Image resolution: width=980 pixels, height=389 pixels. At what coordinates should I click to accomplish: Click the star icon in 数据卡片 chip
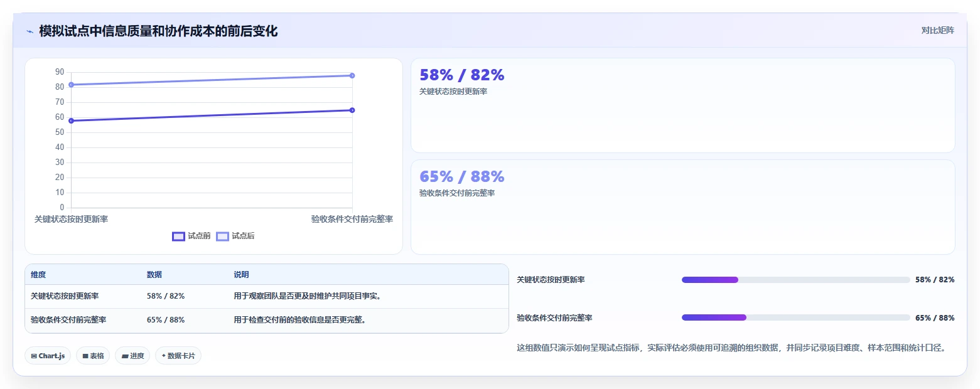click(164, 356)
